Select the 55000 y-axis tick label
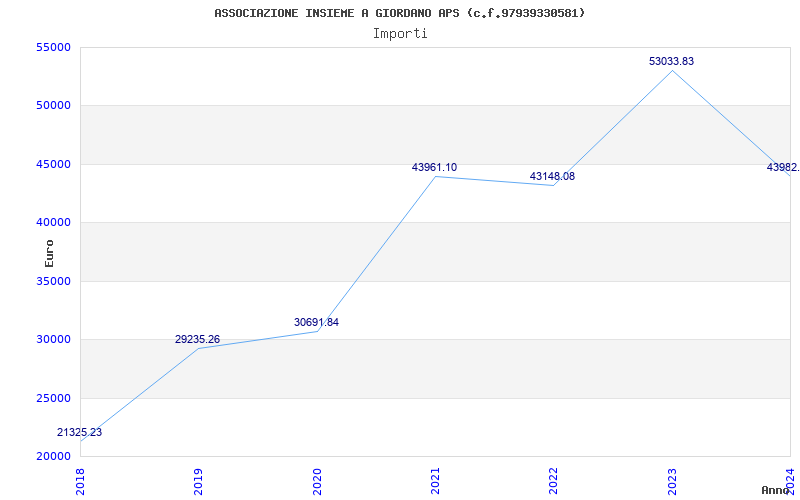800x500 pixels. point(52,47)
